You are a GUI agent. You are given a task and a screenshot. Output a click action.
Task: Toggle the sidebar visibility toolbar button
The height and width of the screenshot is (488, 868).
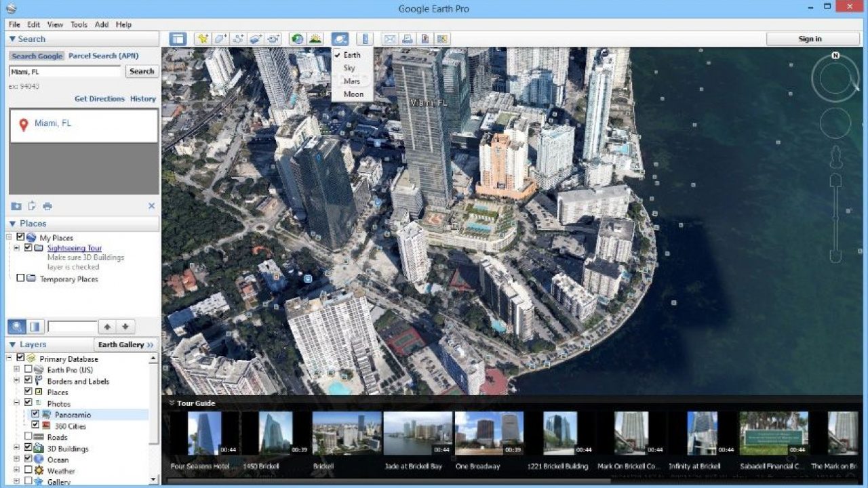(178, 39)
